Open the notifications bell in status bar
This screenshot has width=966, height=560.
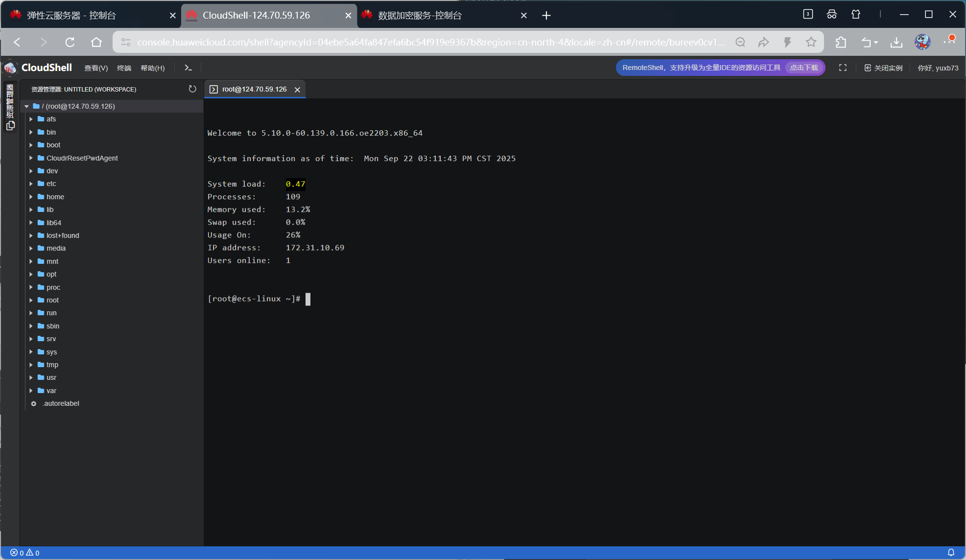click(951, 553)
